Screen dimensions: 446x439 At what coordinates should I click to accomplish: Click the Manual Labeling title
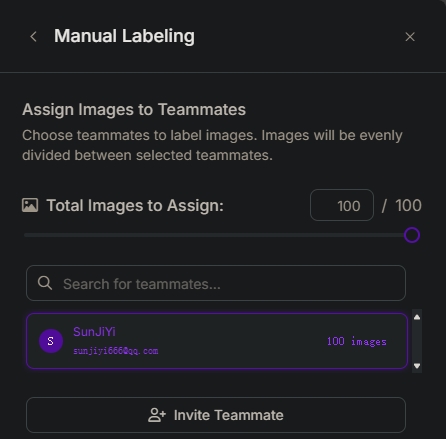[124, 36]
